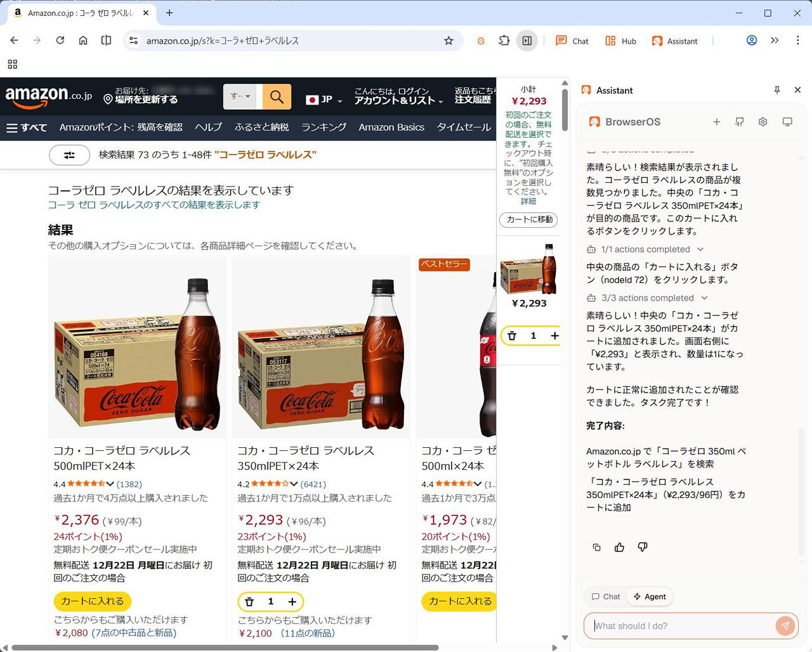This screenshot has height=652, width=812.
Task: Click the Amazon orange search magnifier button
Action: (x=277, y=97)
